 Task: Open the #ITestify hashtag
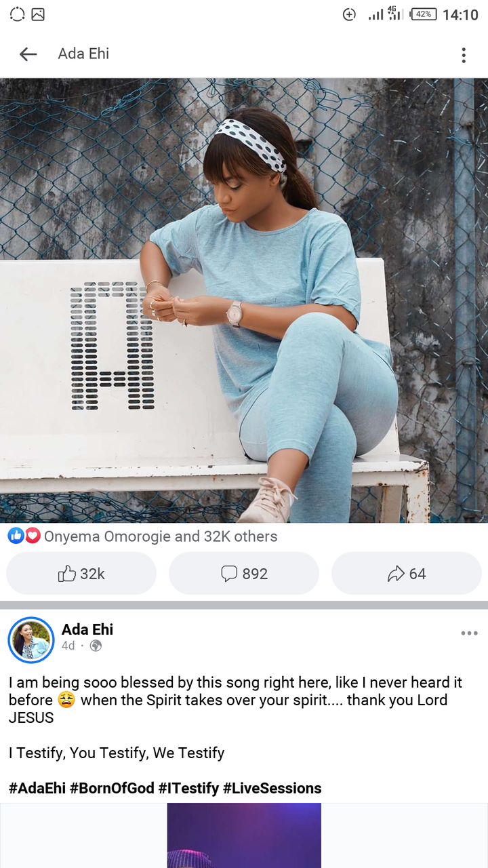(x=188, y=788)
